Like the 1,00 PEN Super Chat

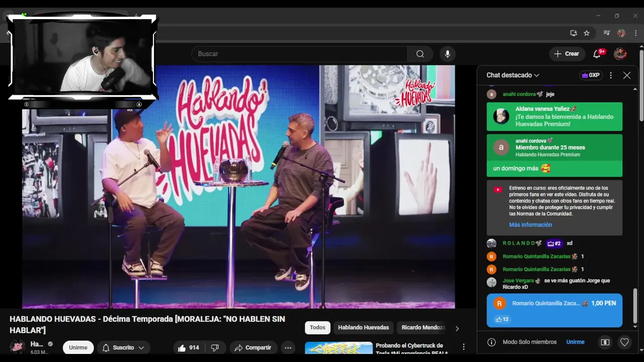[x=502, y=319]
